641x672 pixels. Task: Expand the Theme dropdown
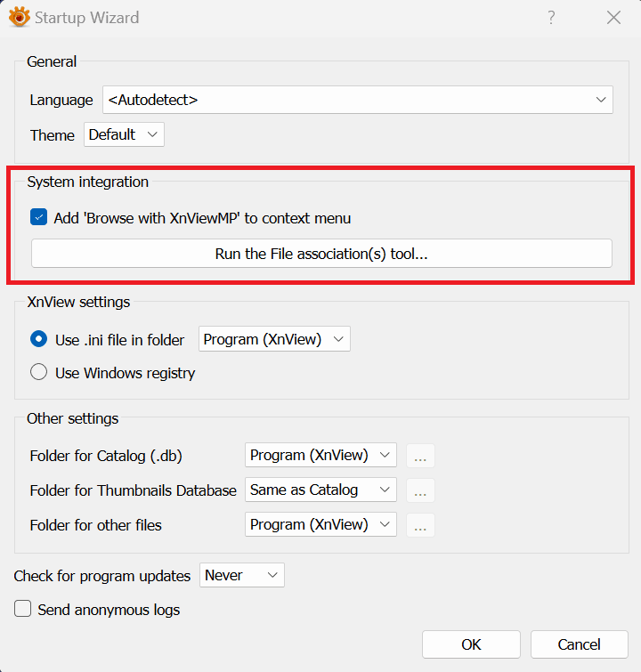125,135
